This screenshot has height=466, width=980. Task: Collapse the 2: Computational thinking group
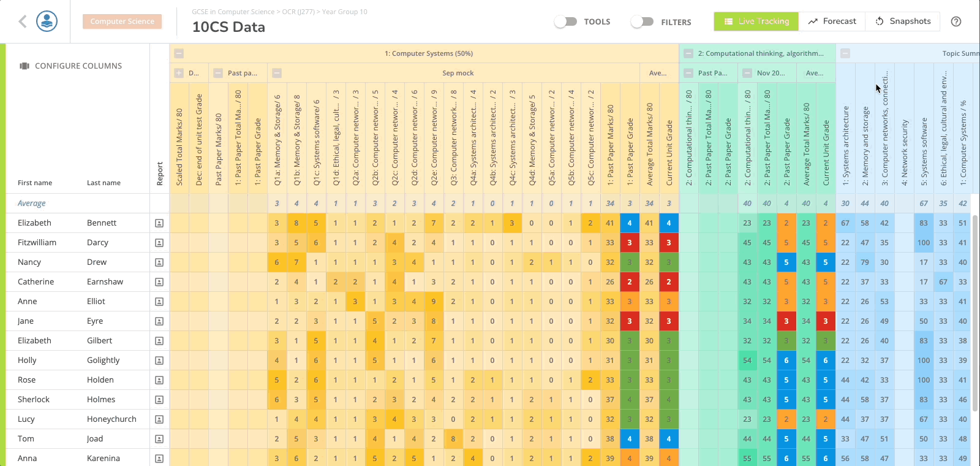pyautogui.click(x=688, y=53)
